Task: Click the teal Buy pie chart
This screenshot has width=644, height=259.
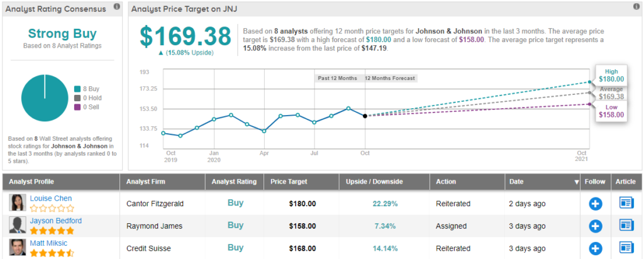Action: click(45, 99)
